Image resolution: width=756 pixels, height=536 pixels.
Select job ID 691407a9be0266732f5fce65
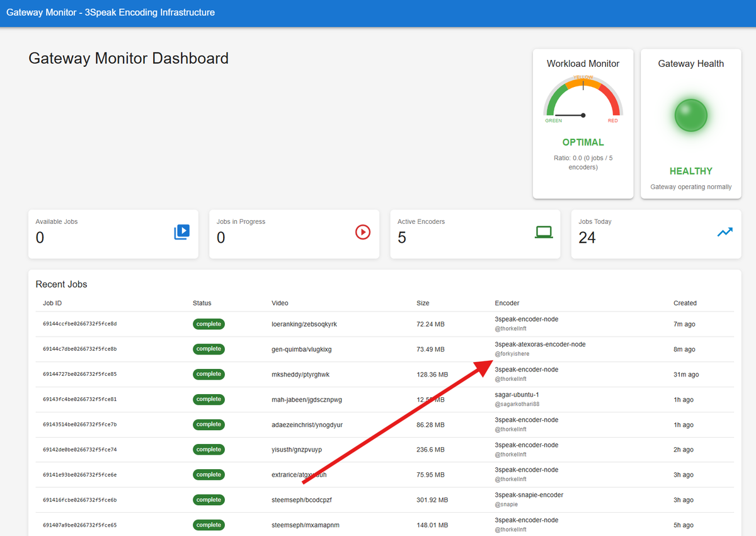[80, 525]
